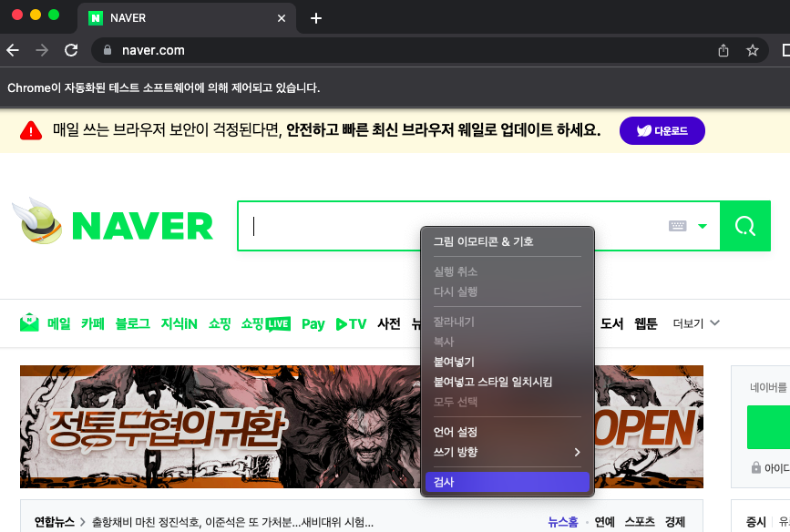
Task: Click the green search magnifier button
Action: click(x=745, y=226)
